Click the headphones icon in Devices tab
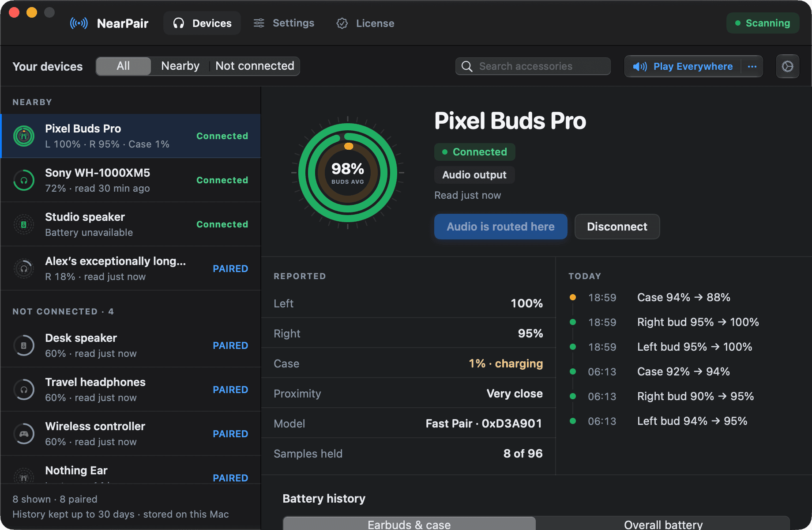 pos(179,23)
